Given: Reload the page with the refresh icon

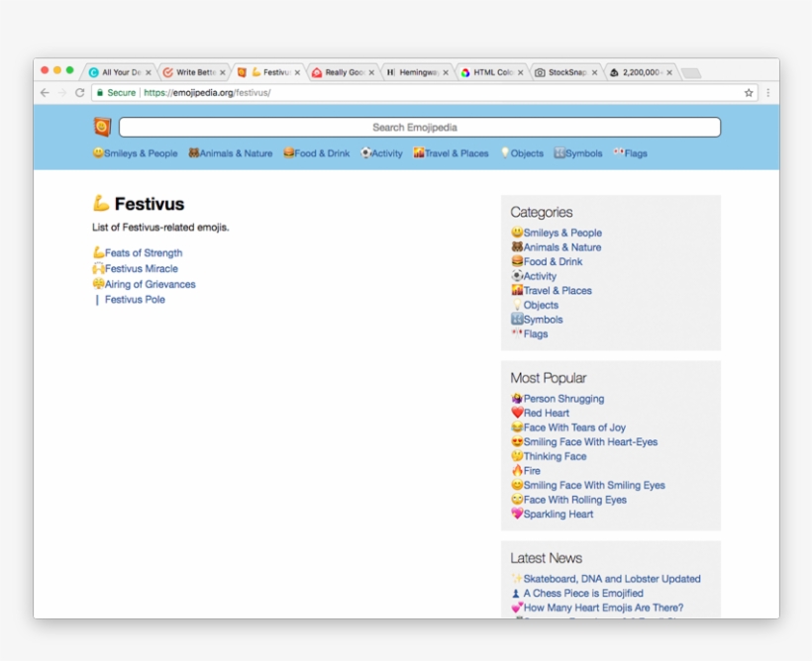Looking at the screenshot, I should [79, 93].
